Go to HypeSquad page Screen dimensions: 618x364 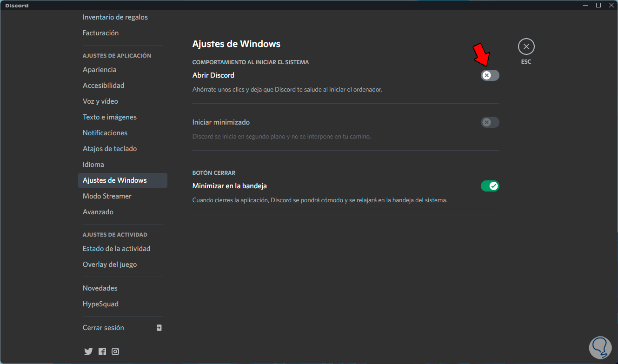123,304
